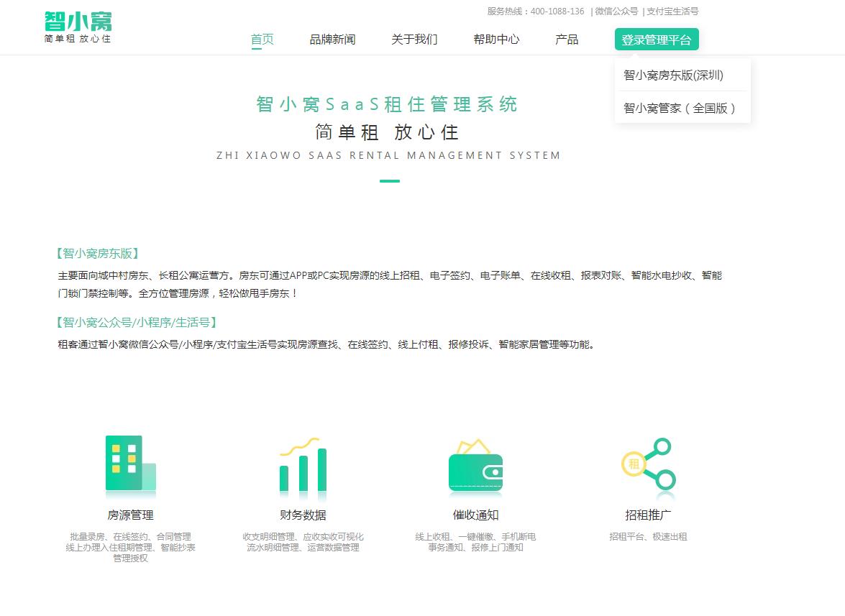Image resolution: width=845 pixels, height=616 pixels.
Task: Click the 批量录房、在线签约 description text
Action: point(130,547)
